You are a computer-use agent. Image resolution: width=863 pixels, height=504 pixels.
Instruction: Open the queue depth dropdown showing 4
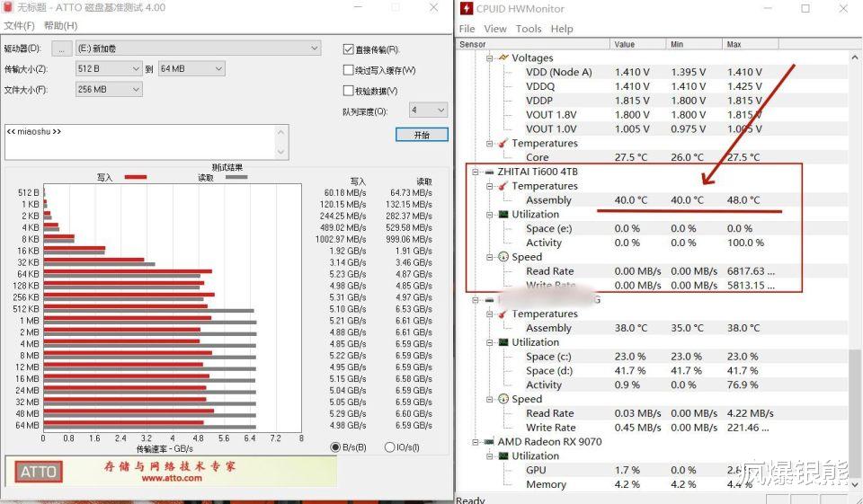coord(428,110)
